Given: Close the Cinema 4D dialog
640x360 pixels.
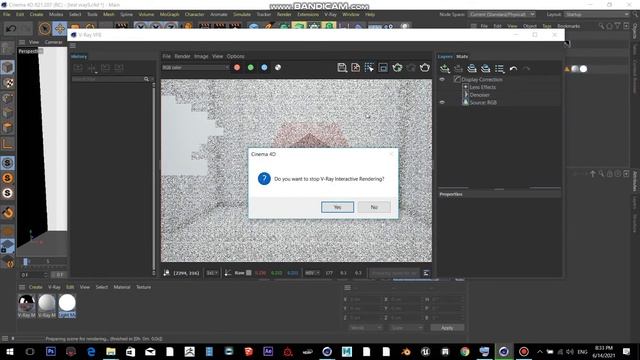Looking at the screenshot, I should coord(391,154).
